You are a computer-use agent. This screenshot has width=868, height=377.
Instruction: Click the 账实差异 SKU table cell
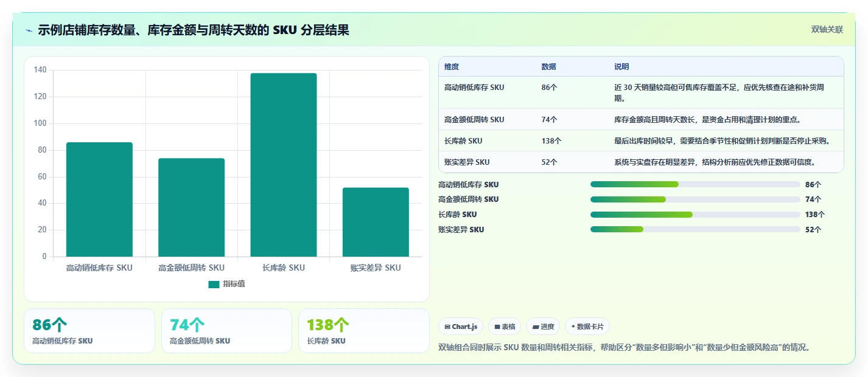(467, 162)
